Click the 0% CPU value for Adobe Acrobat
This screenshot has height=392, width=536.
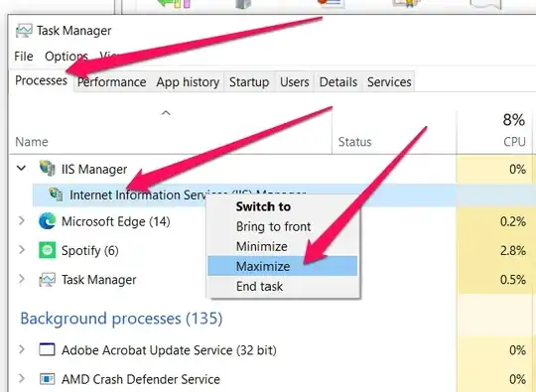(x=517, y=350)
